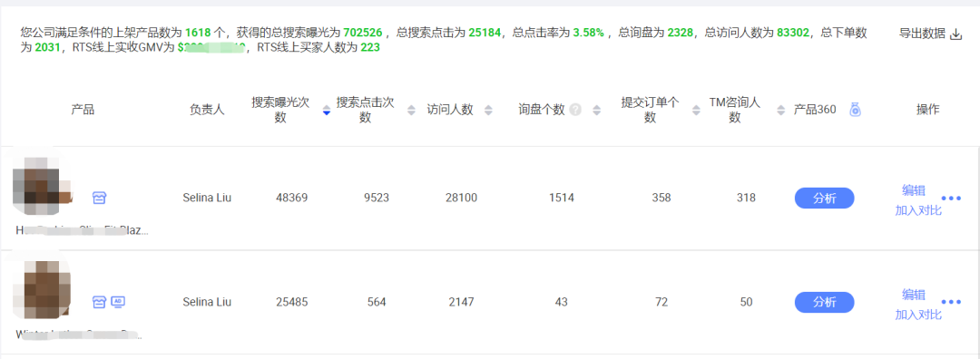Image resolution: width=980 pixels, height=359 pixels.
Task: Click the export data download icon
Action: click(955, 34)
